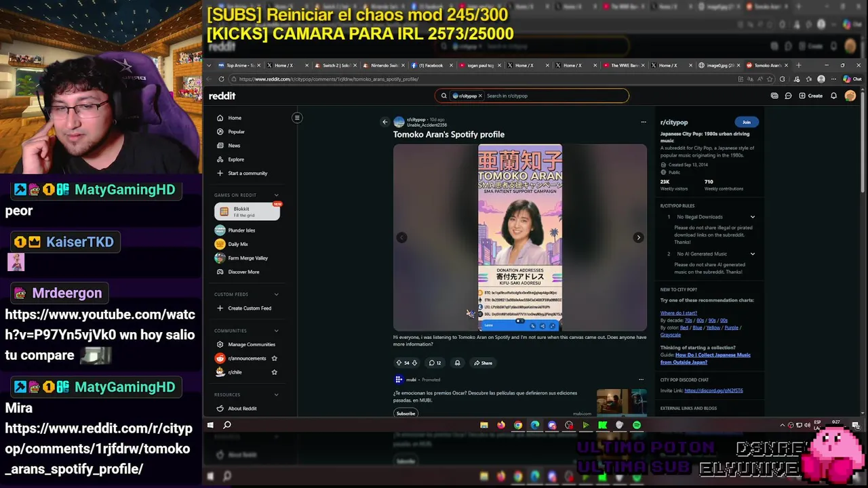Click the Reddit logo in the header

(x=222, y=96)
